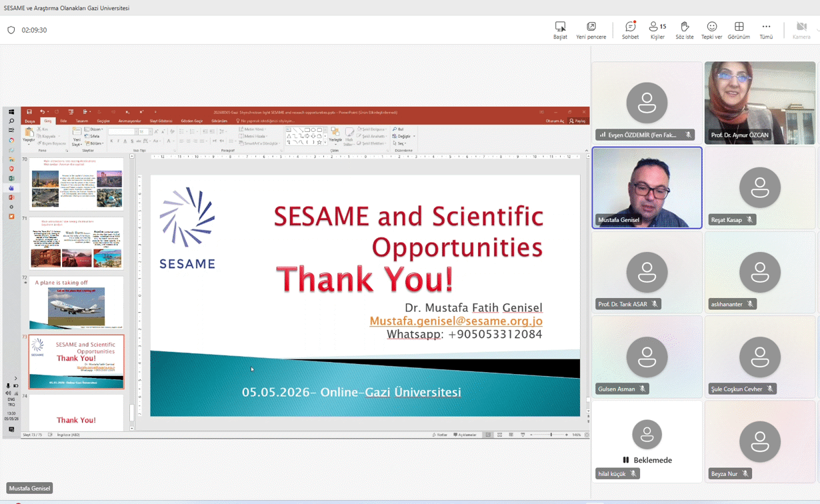Select Evşen ÖZDEMİR's participant tile
This screenshot has width=820, height=504.
click(647, 103)
